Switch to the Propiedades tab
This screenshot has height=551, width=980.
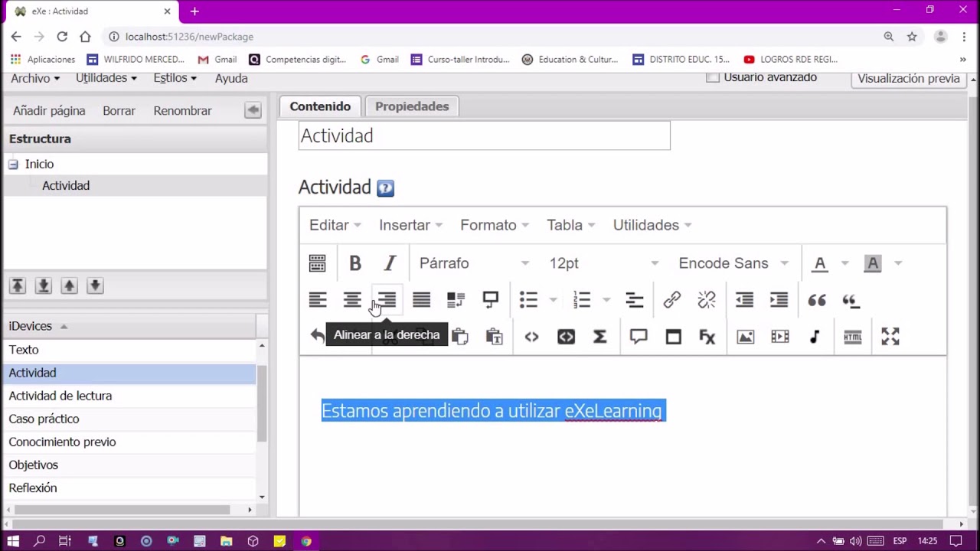click(412, 106)
